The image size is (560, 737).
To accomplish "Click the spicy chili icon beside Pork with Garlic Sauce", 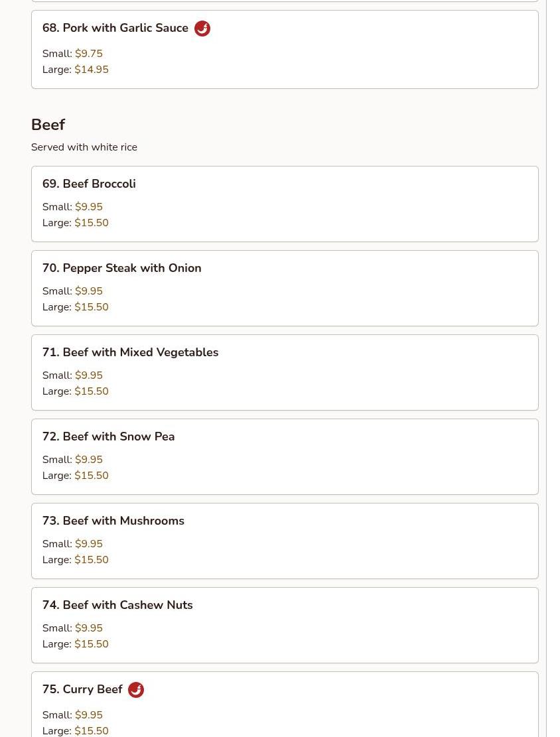I will (202, 29).
